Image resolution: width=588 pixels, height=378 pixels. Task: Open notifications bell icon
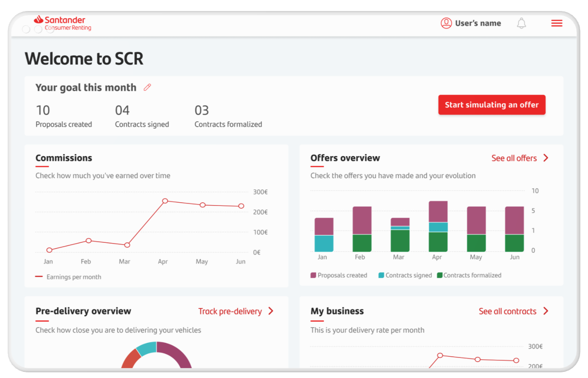[521, 23]
